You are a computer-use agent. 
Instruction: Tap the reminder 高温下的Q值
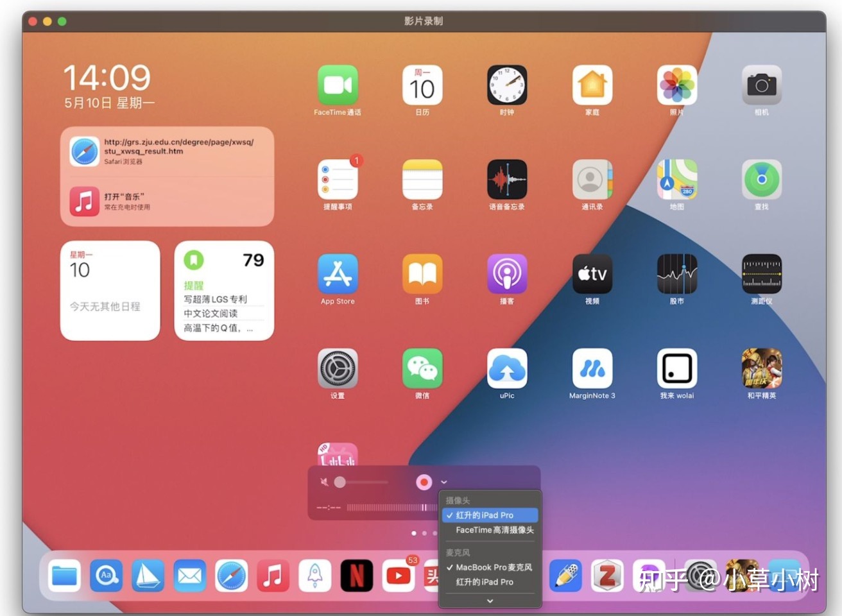(218, 328)
